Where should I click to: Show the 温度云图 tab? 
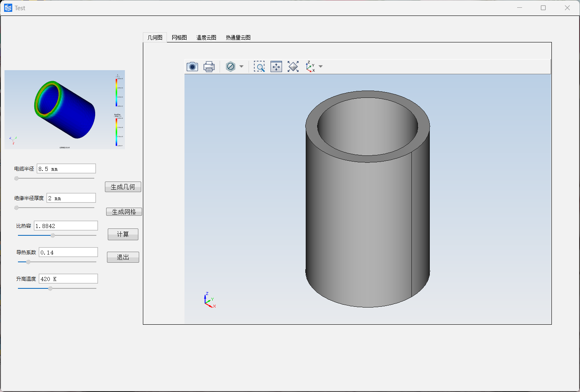pyautogui.click(x=206, y=38)
